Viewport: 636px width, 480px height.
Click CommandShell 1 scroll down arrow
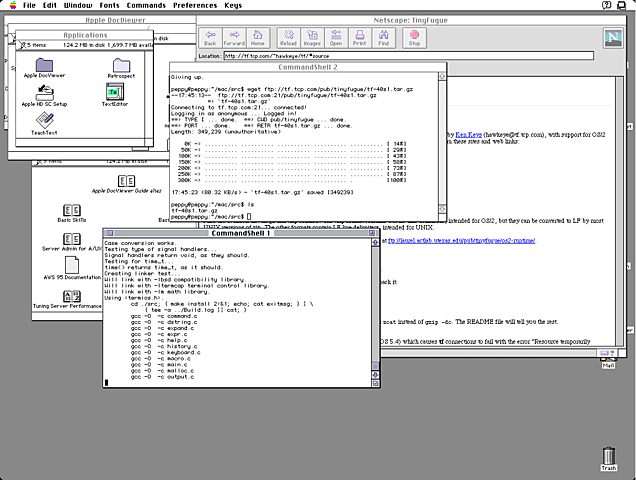point(375,375)
